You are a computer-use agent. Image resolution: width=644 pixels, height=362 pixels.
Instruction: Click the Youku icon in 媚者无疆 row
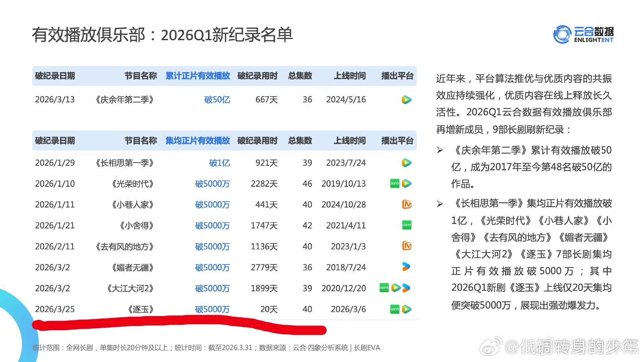(406, 267)
